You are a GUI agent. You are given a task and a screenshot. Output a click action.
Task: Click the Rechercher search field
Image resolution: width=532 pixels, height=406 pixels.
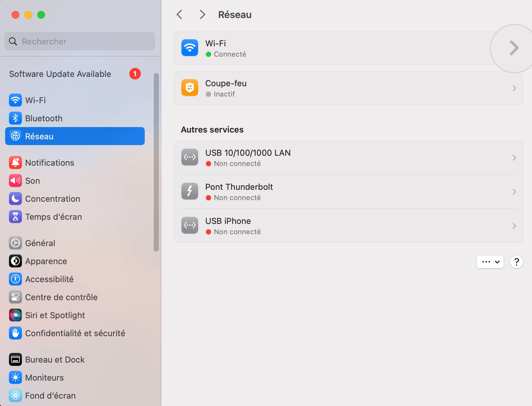pyautogui.click(x=80, y=41)
